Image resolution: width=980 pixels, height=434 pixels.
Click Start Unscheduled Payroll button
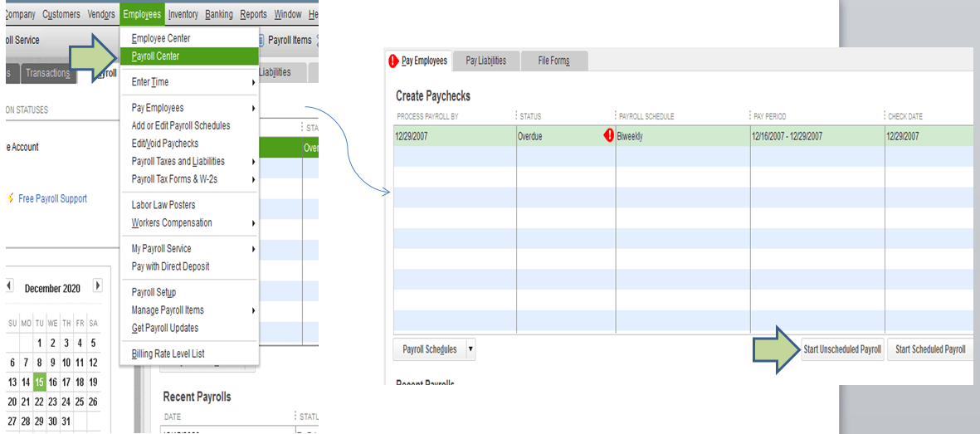click(x=842, y=349)
